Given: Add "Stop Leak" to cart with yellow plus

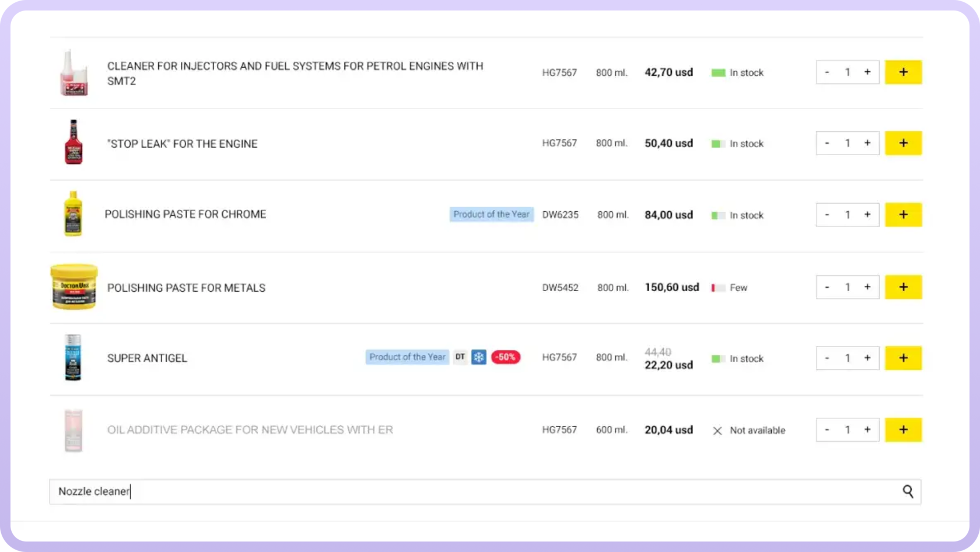Looking at the screenshot, I should 903,144.
